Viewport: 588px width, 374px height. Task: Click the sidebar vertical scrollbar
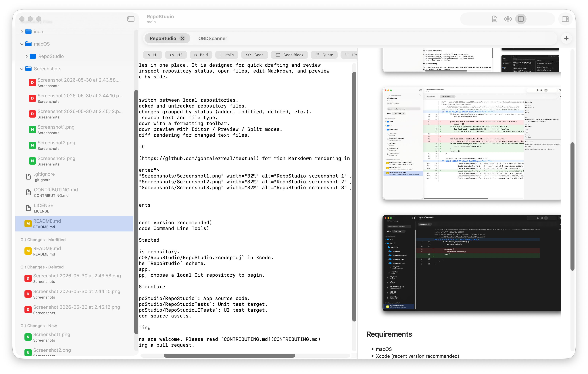tap(136, 212)
